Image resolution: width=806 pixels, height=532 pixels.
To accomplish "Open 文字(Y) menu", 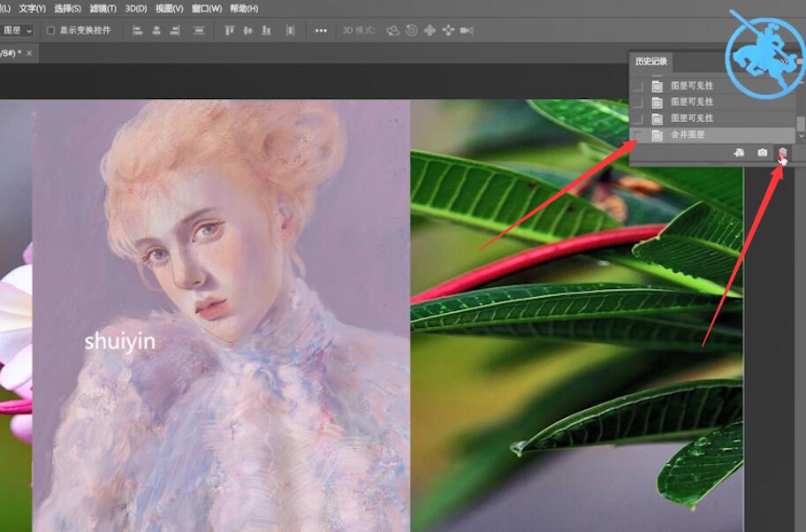I will point(33,9).
